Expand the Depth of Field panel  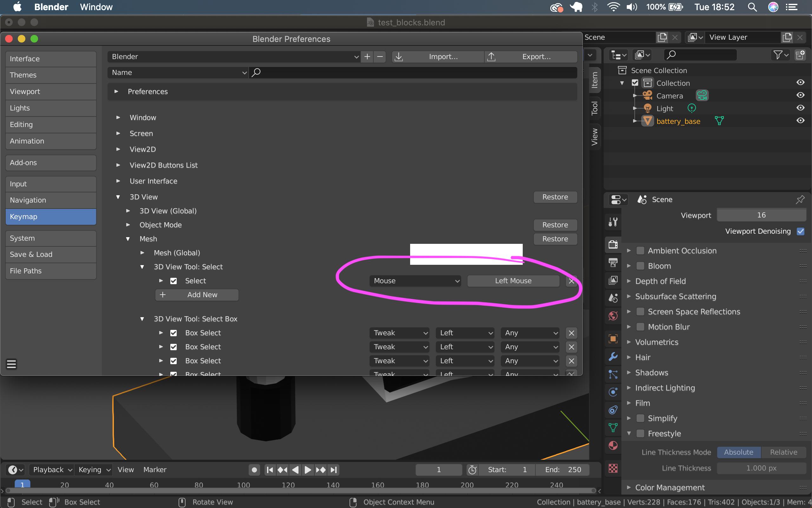pos(629,281)
